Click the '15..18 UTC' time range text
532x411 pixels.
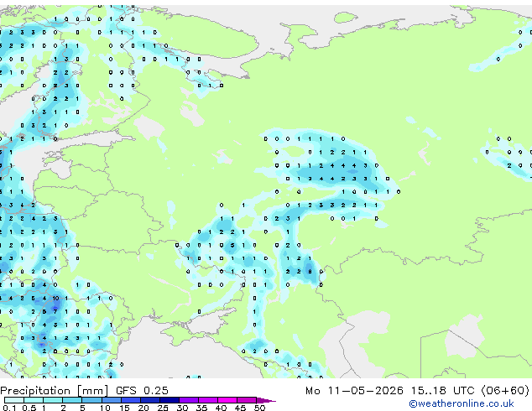[x=442, y=391]
